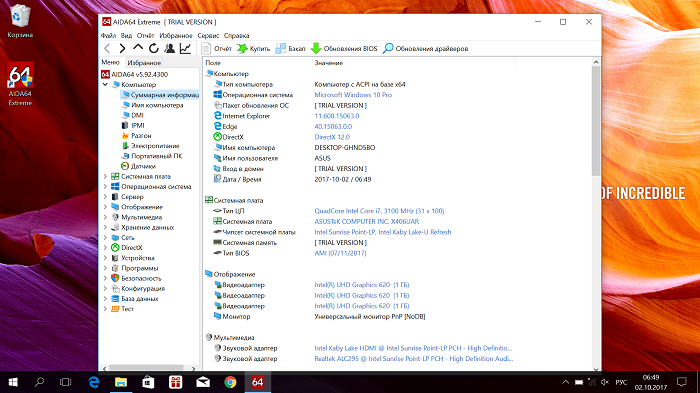700x393 pixels.
Task: Expand the Сервер tree node
Action: 105,197
